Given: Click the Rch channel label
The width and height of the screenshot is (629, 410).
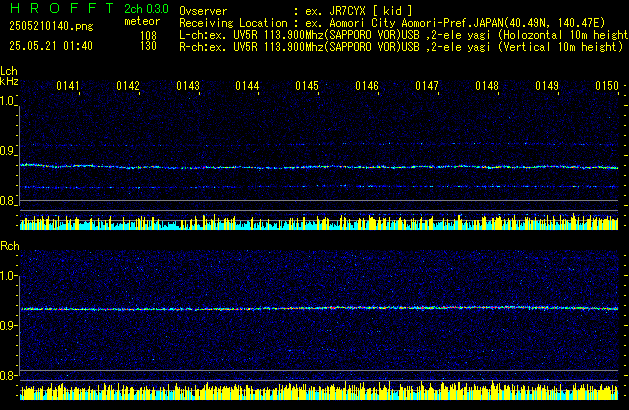Looking at the screenshot, I should pyautogui.click(x=10, y=246).
